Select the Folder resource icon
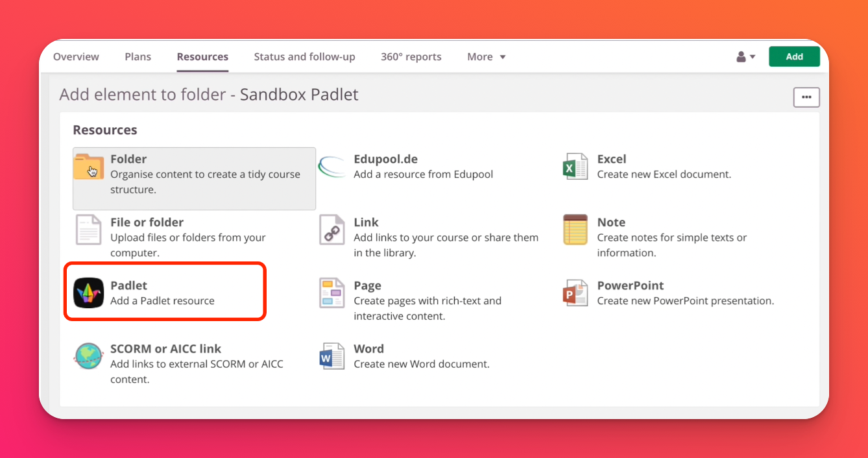The height and width of the screenshot is (458, 868). [x=89, y=167]
